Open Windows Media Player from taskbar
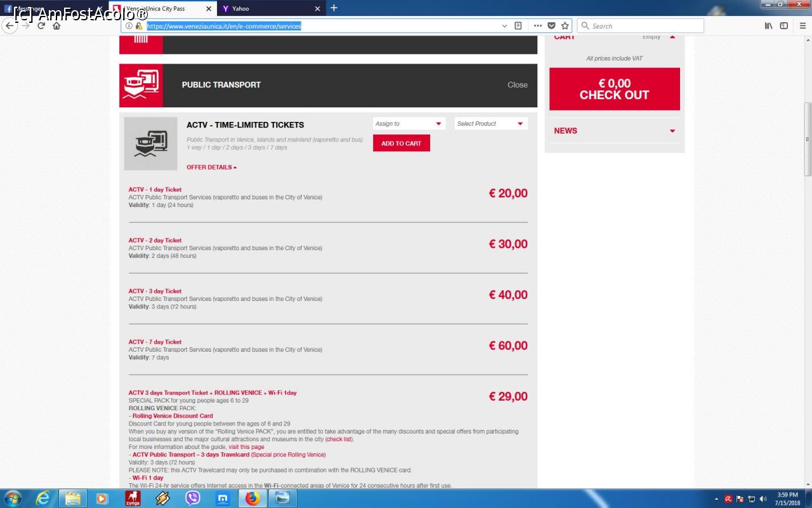The width and height of the screenshot is (812, 508). (x=102, y=498)
